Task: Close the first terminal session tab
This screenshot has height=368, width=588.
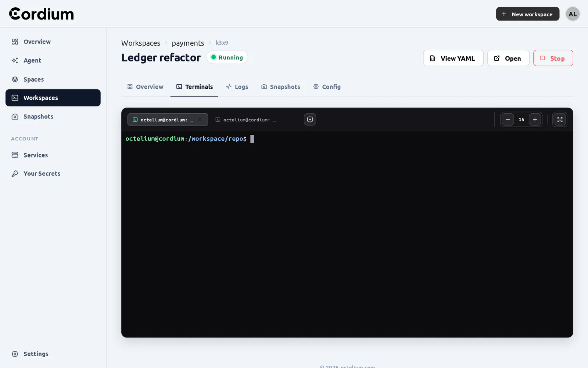Action: pyautogui.click(x=200, y=120)
